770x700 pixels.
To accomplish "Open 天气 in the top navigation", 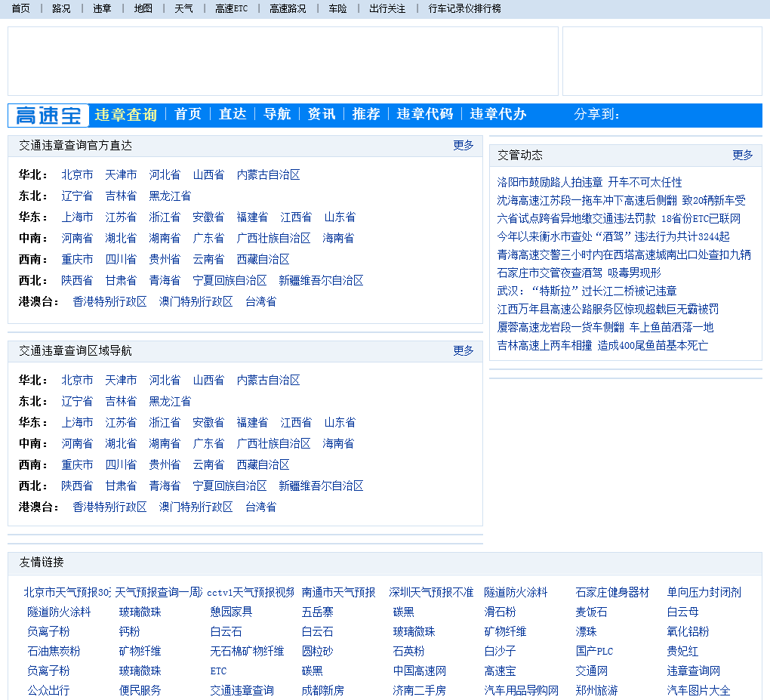I will (183, 8).
